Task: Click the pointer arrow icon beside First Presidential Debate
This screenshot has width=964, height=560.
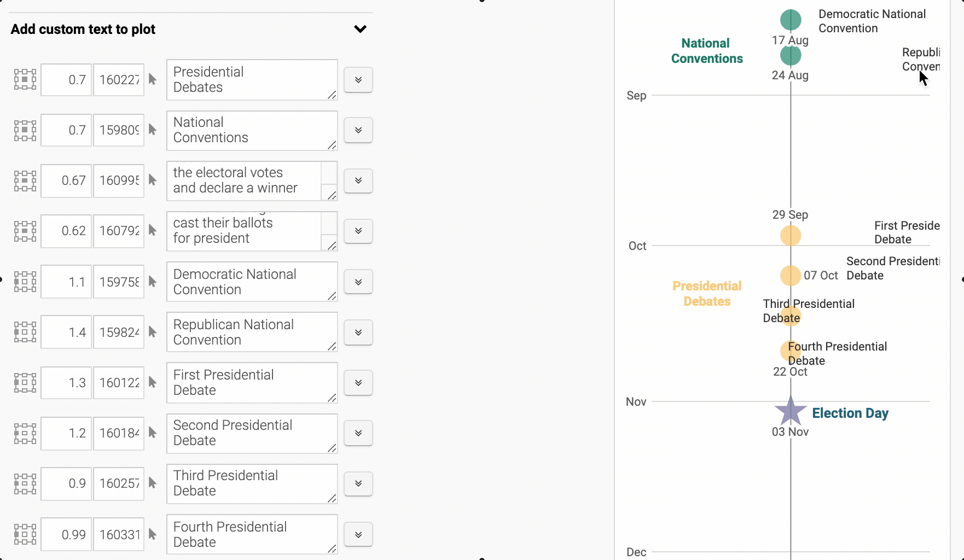Action: pos(152,382)
